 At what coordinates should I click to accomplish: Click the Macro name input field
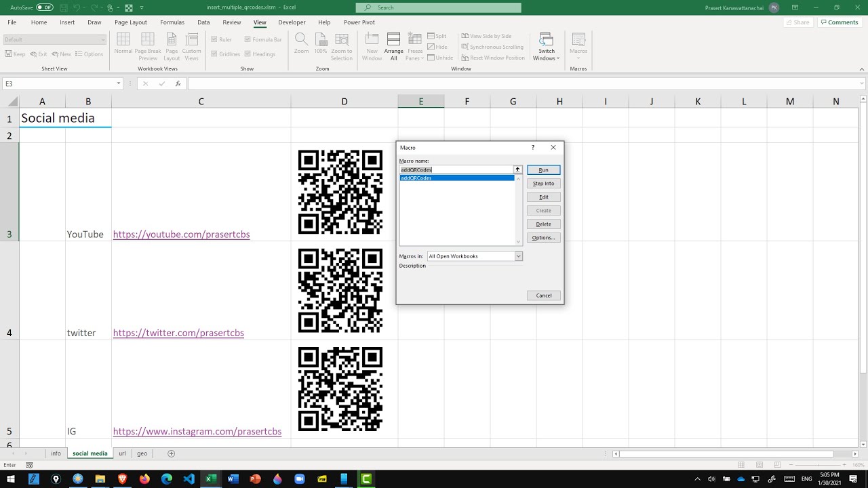click(x=456, y=169)
